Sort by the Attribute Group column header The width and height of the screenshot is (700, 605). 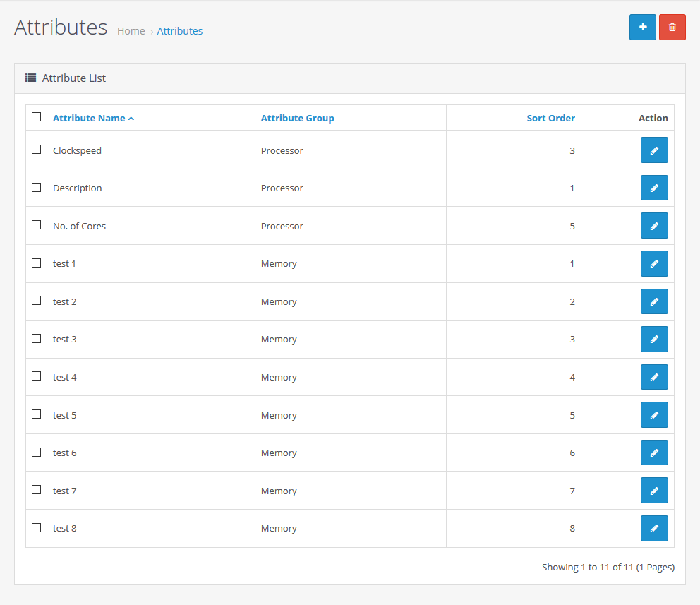coord(297,119)
